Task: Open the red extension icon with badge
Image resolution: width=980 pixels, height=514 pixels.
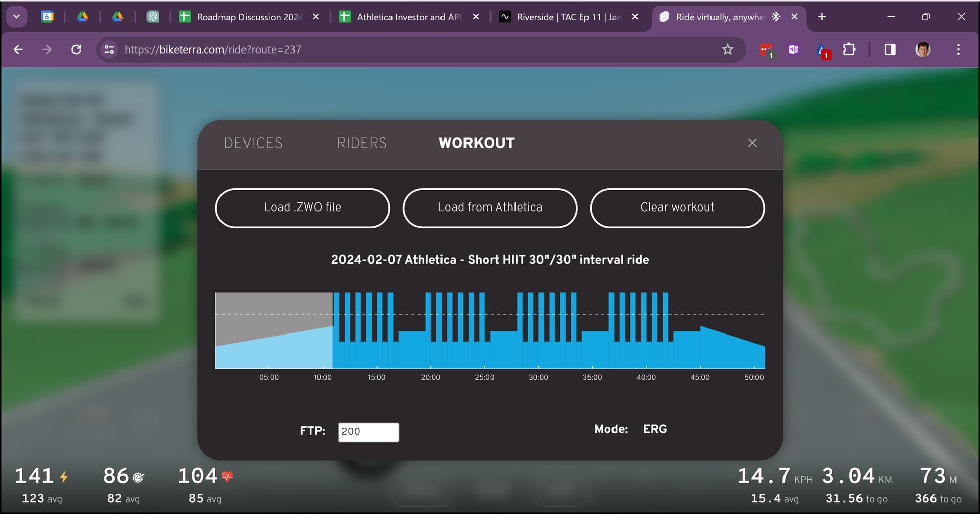Action: tap(766, 50)
